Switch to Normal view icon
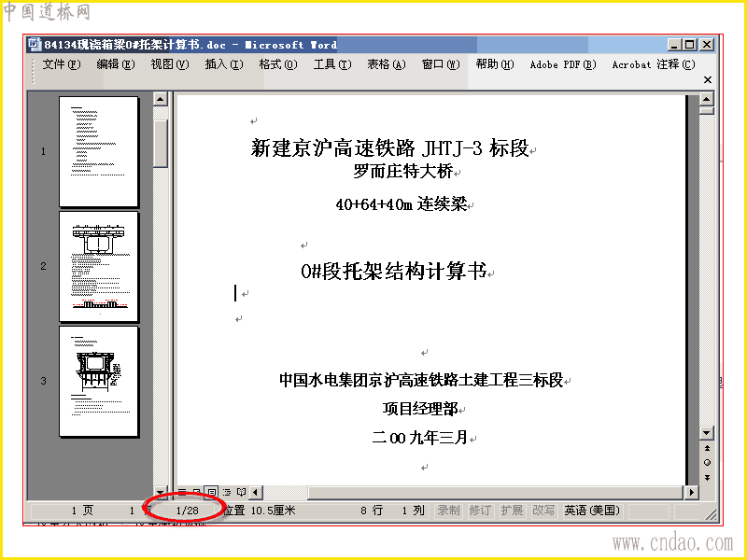Screen dimensions: 747x560 click(x=182, y=492)
